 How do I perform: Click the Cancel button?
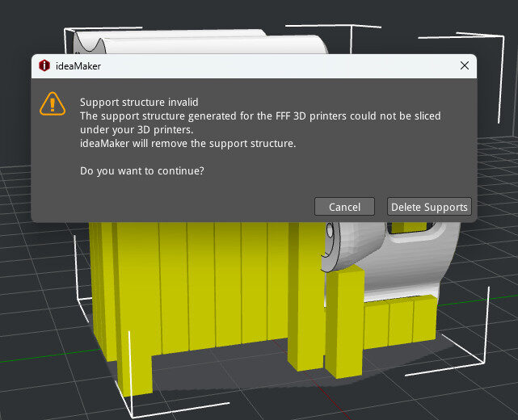(x=344, y=207)
